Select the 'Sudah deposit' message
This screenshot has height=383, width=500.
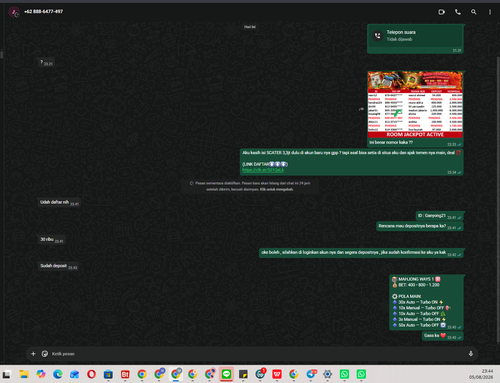click(58, 266)
